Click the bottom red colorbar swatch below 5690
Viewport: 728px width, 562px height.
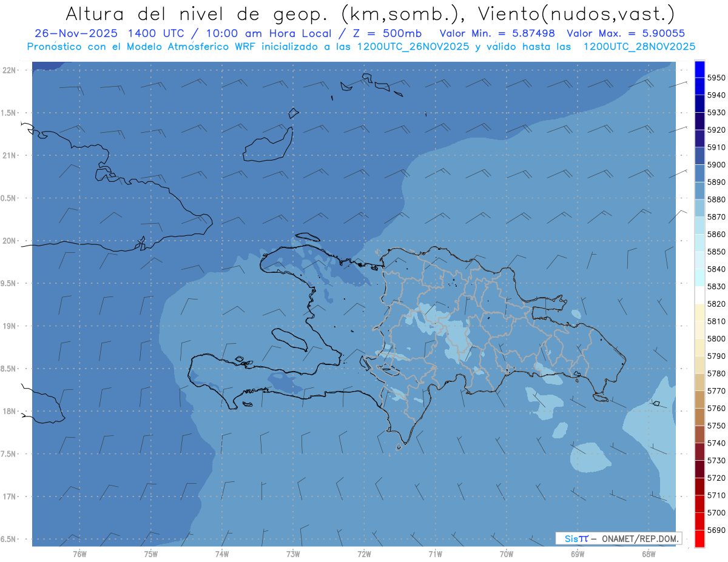(x=699, y=538)
